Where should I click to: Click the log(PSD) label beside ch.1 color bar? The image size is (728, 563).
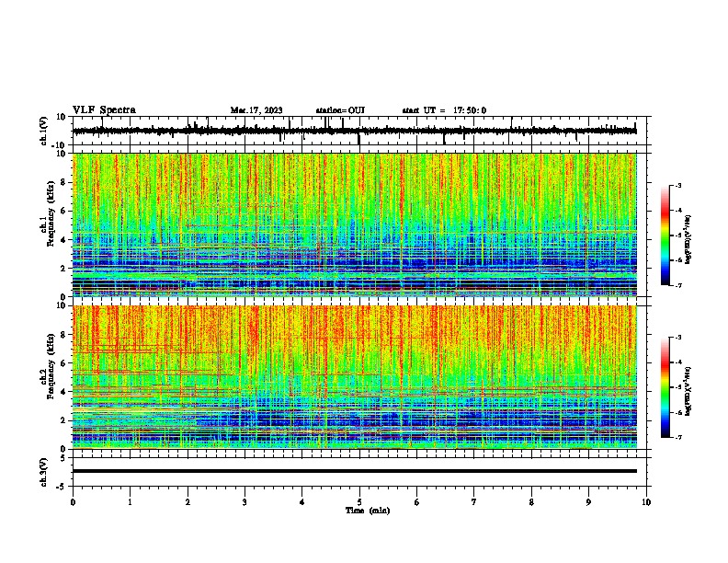click(688, 240)
